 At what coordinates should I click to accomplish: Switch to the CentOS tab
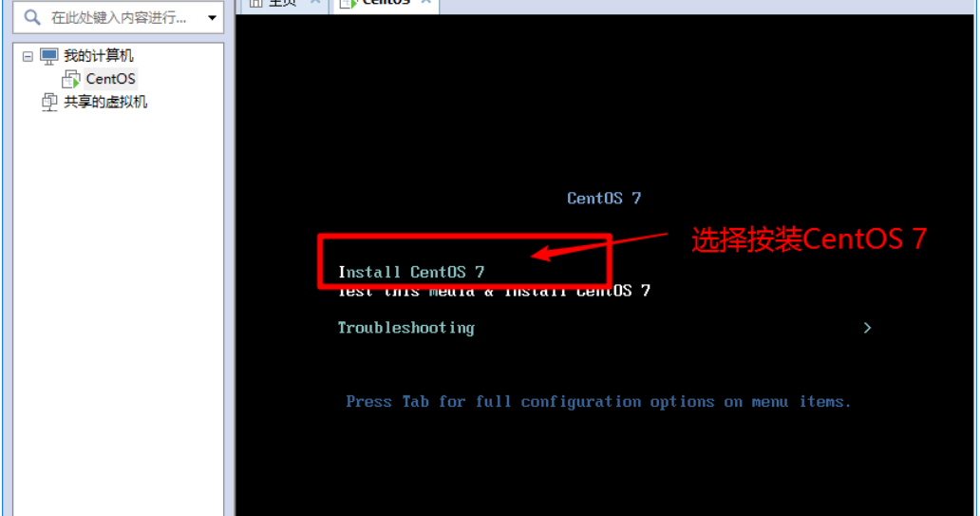386,4
